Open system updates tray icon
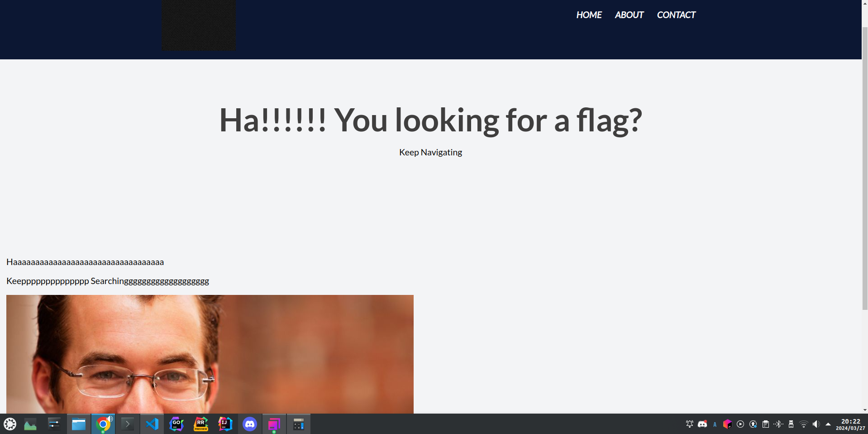The image size is (868, 434). coord(753,424)
